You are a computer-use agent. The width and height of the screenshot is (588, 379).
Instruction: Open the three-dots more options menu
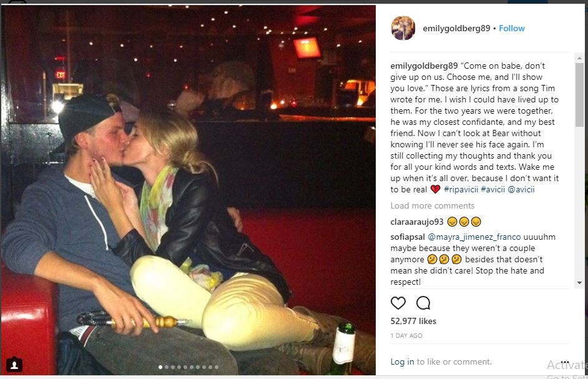coord(565,362)
